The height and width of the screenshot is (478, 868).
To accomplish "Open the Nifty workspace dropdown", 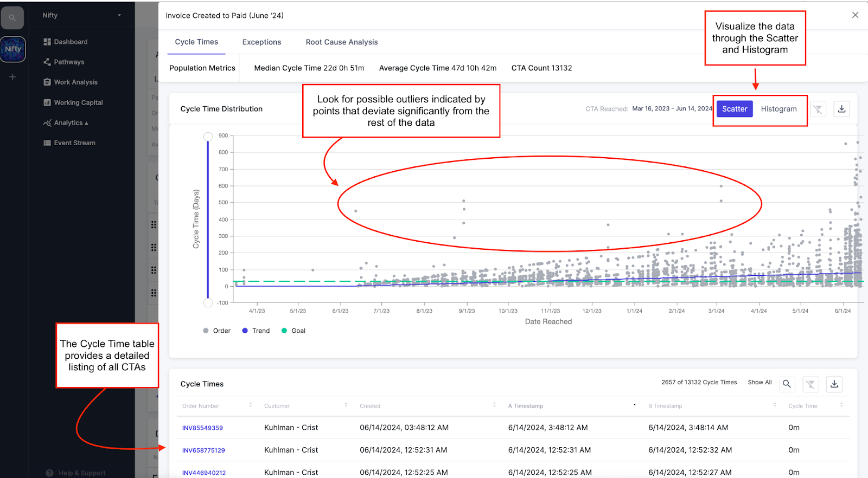I will [x=82, y=15].
